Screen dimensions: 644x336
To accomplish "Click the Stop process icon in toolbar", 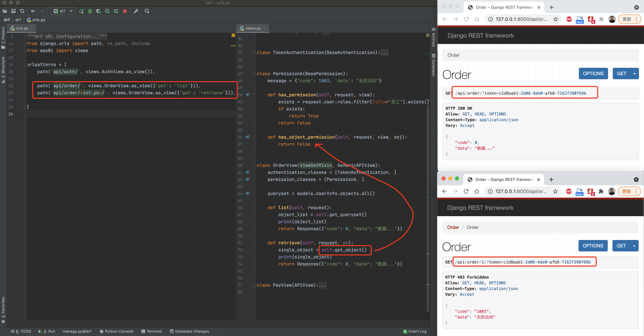I will (125, 11).
